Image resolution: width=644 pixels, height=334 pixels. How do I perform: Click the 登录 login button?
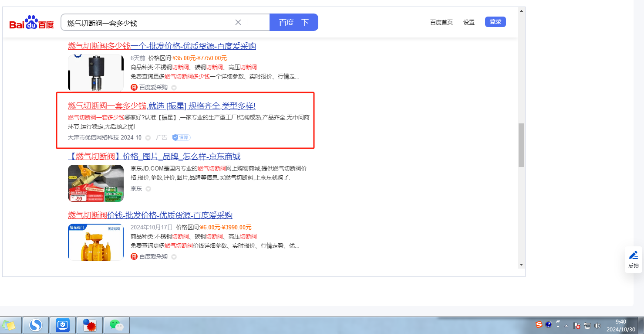pos(495,22)
